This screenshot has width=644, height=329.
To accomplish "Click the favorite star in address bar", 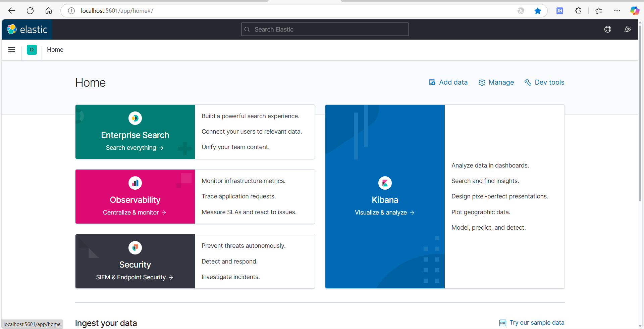I will pyautogui.click(x=538, y=11).
